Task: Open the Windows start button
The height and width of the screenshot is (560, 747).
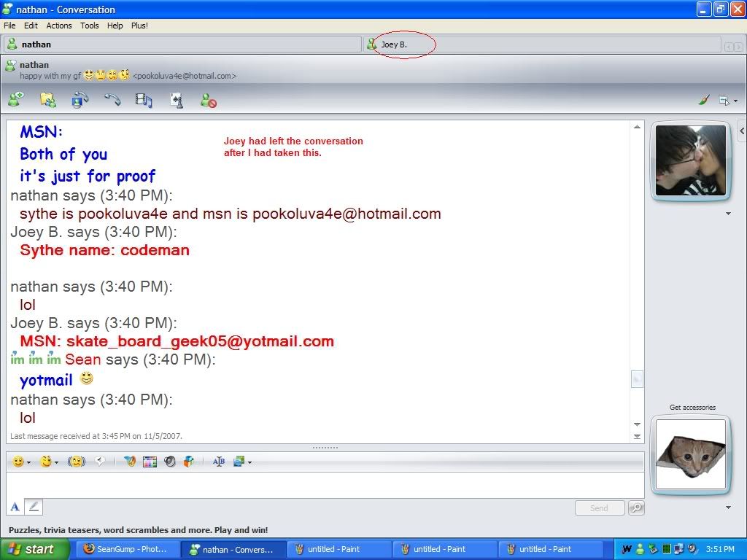Action: pyautogui.click(x=35, y=549)
